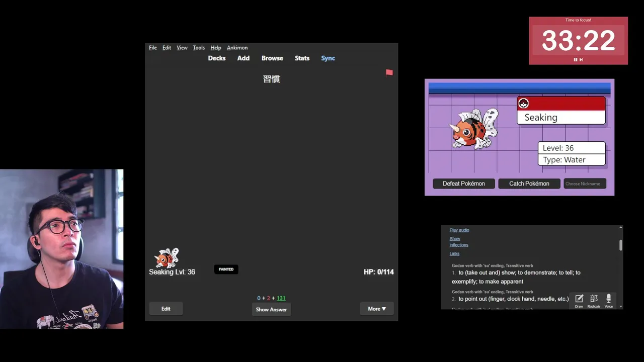
Task: Click definition 'to (take out and) show'
Action: tap(516, 277)
